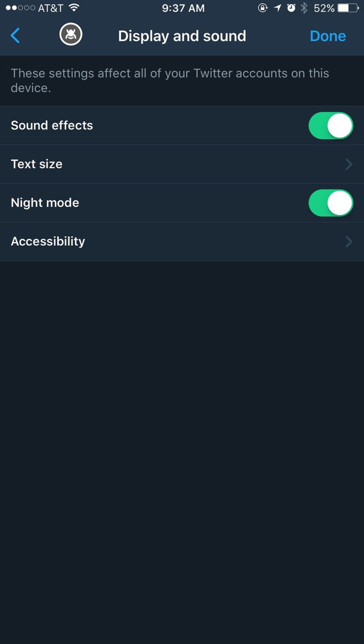This screenshot has width=364, height=644.
Task: Expand Text size via its chevron
Action: (x=348, y=164)
